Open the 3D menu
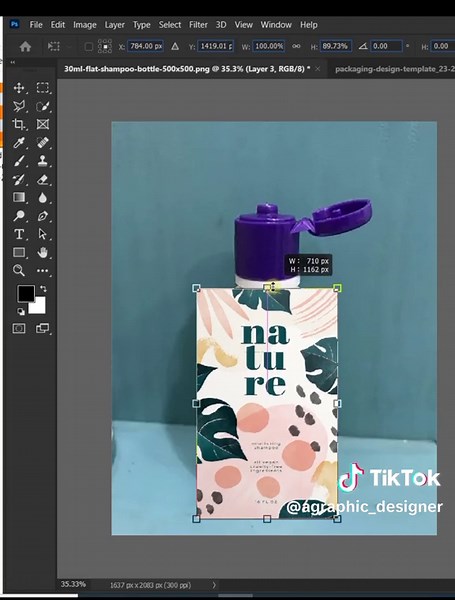The height and width of the screenshot is (600, 455). (x=221, y=25)
